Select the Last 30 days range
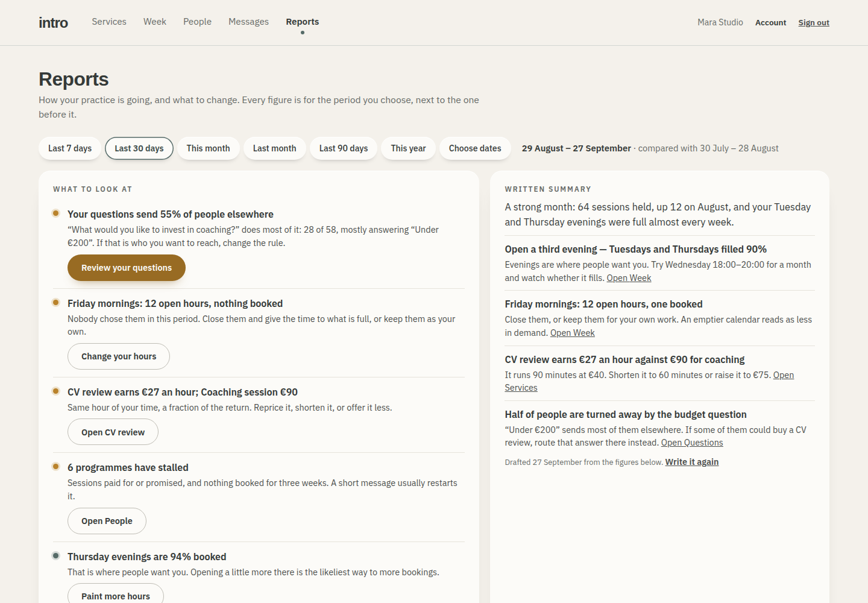 click(139, 148)
